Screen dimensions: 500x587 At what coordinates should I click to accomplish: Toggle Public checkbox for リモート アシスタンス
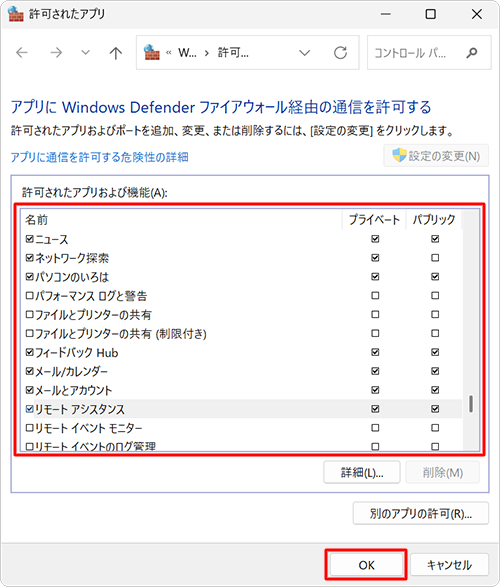pos(435,409)
